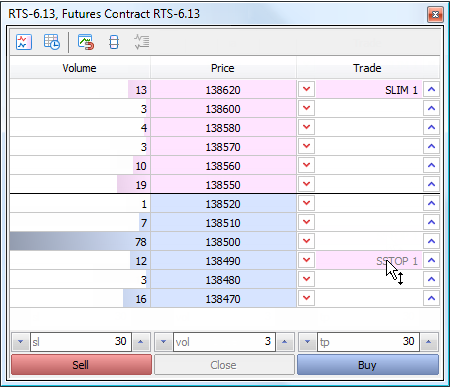Decrease the vol value with down arrow

pyautogui.click(x=164, y=342)
